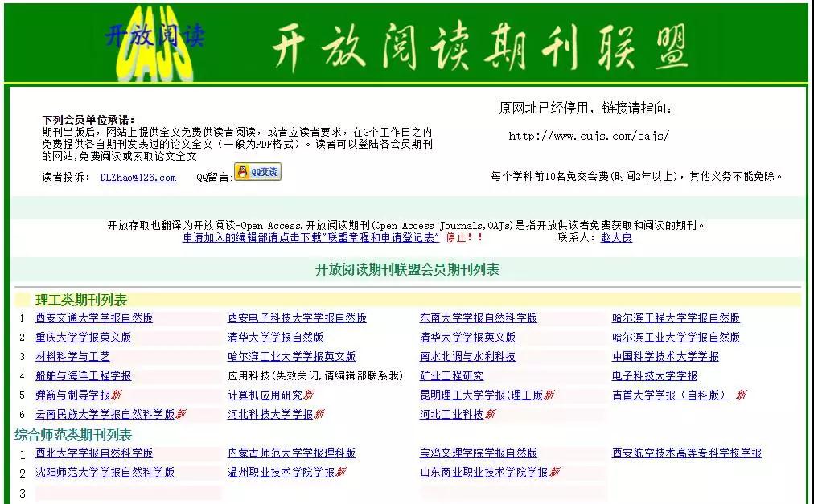Click the 应用科技(失效关闭) text entry
Viewport: 814px width, 504px height.
coord(315,376)
